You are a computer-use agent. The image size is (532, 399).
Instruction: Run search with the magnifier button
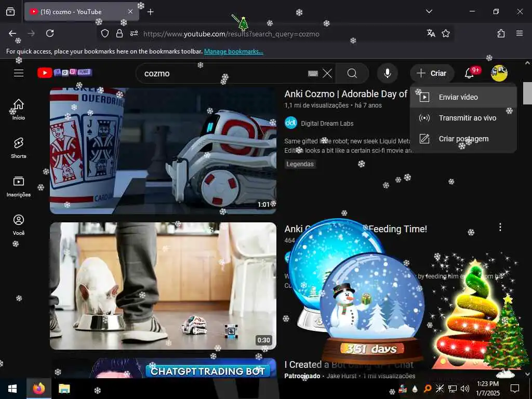coord(352,73)
